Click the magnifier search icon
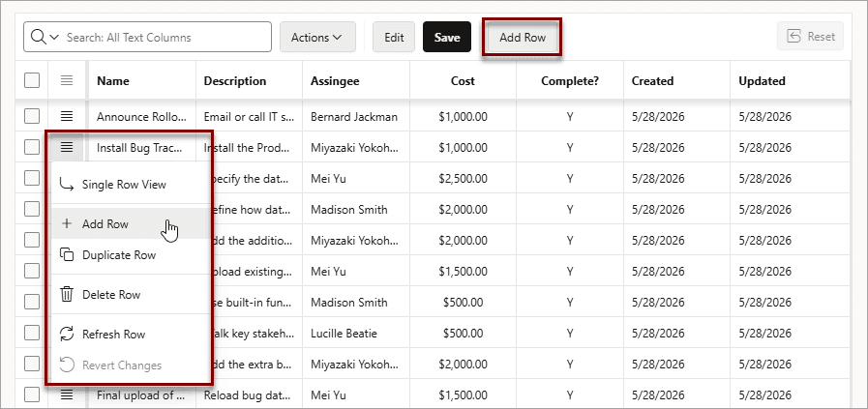This screenshot has width=868, height=409. [x=38, y=37]
